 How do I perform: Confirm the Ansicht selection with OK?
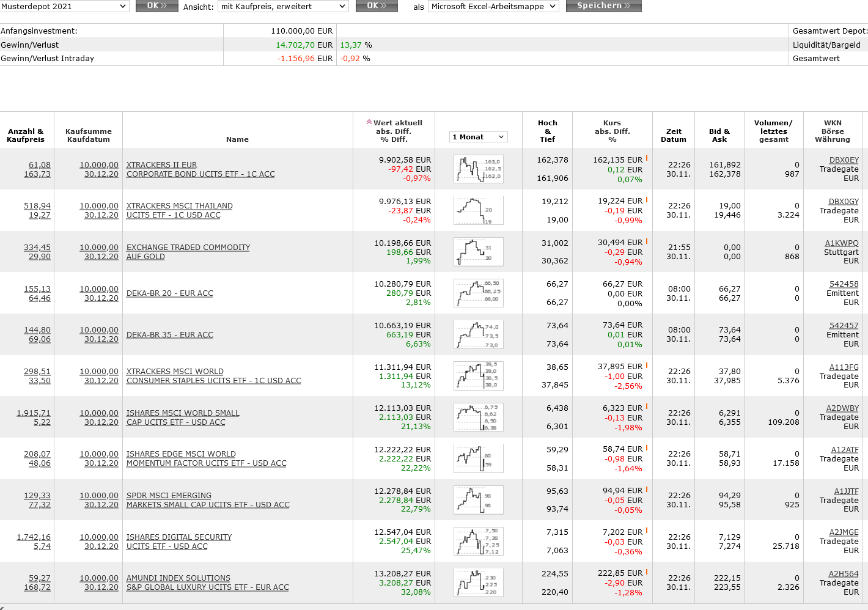click(377, 6)
